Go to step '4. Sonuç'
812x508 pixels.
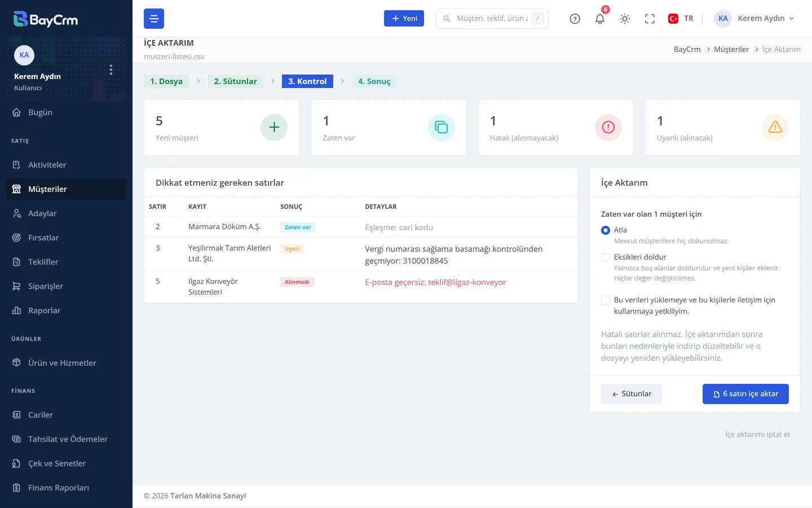pos(374,81)
